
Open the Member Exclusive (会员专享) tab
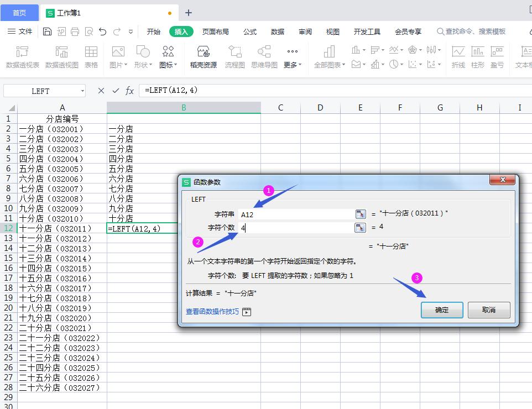[408, 32]
